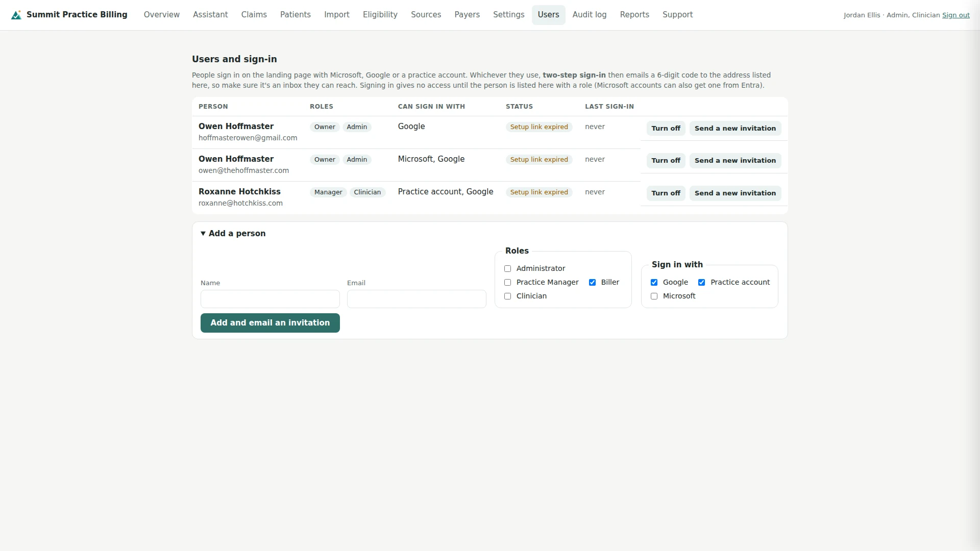Open the Claims tab

tap(254, 15)
